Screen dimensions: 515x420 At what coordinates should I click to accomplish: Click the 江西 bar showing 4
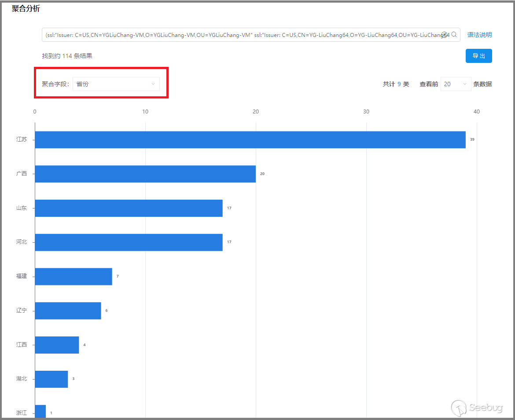pyautogui.click(x=57, y=345)
